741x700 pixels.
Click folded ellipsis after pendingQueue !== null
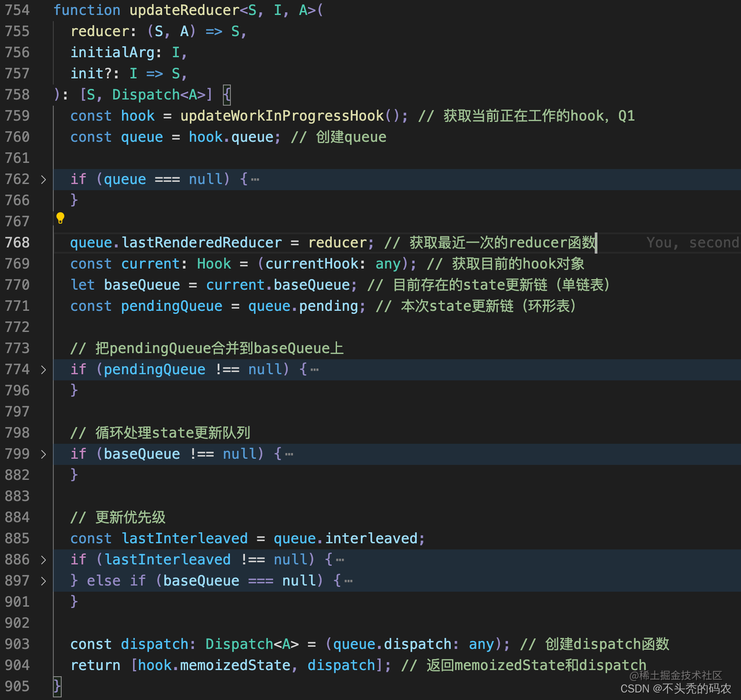point(314,369)
